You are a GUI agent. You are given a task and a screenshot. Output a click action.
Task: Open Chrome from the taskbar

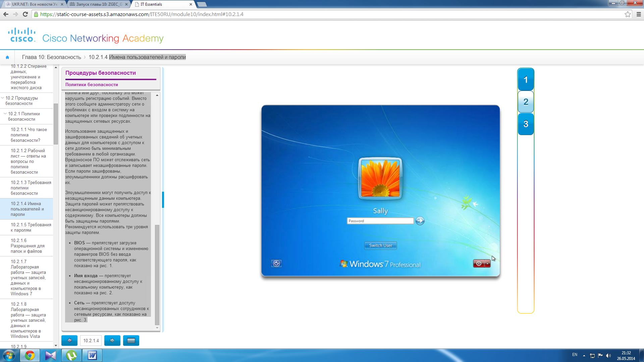coord(30,355)
